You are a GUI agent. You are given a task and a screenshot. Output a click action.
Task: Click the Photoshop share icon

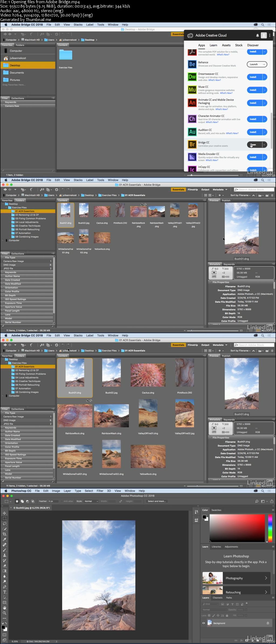click(272, 501)
